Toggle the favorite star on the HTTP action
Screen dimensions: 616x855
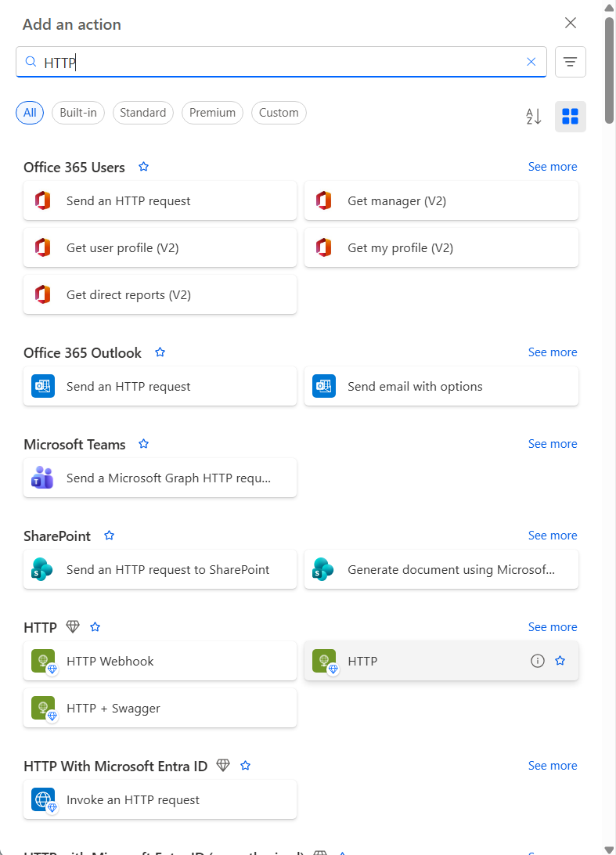pos(560,661)
